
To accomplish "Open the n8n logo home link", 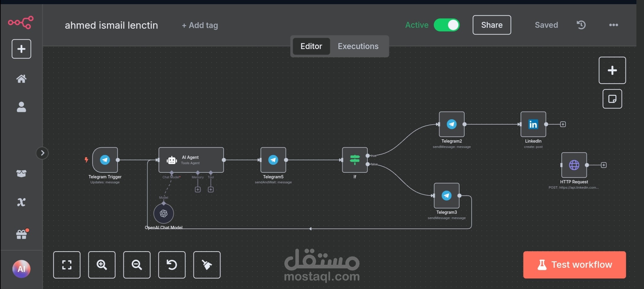I will point(21,22).
